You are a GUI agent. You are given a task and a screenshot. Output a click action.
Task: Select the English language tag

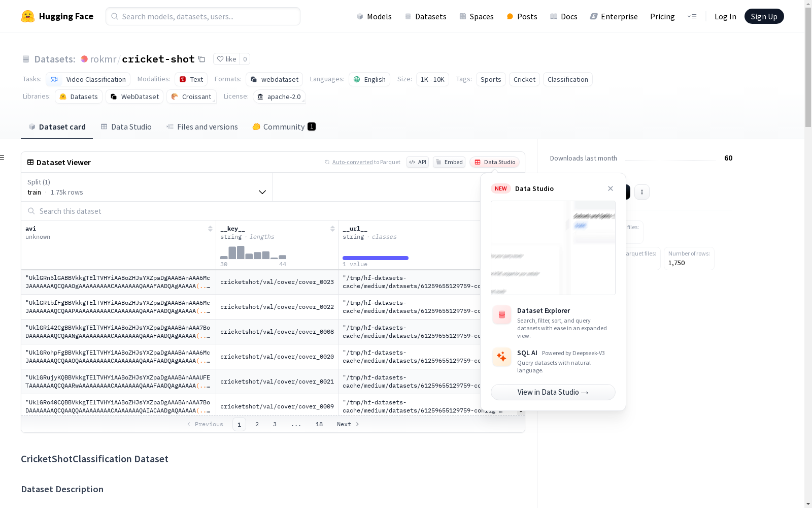pyautogui.click(x=369, y=79)
